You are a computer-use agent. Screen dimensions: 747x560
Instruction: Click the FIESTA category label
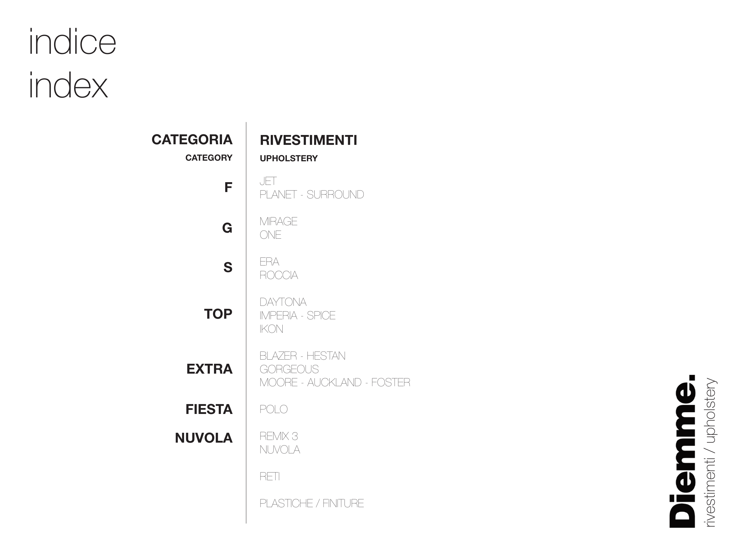[209, 409]
